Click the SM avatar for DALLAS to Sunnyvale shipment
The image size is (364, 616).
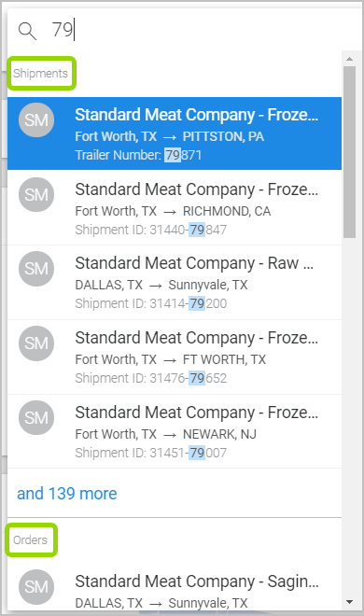pos(36,269)
